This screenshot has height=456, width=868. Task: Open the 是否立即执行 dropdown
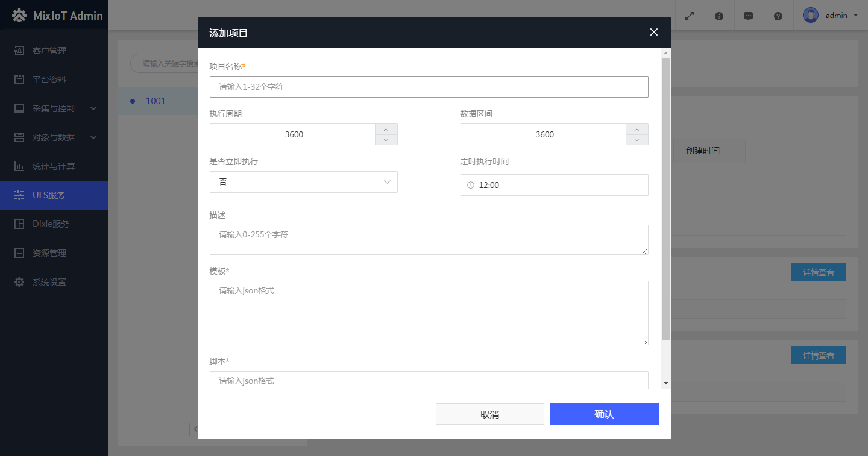pyautogui.click(x=303, y=182)
